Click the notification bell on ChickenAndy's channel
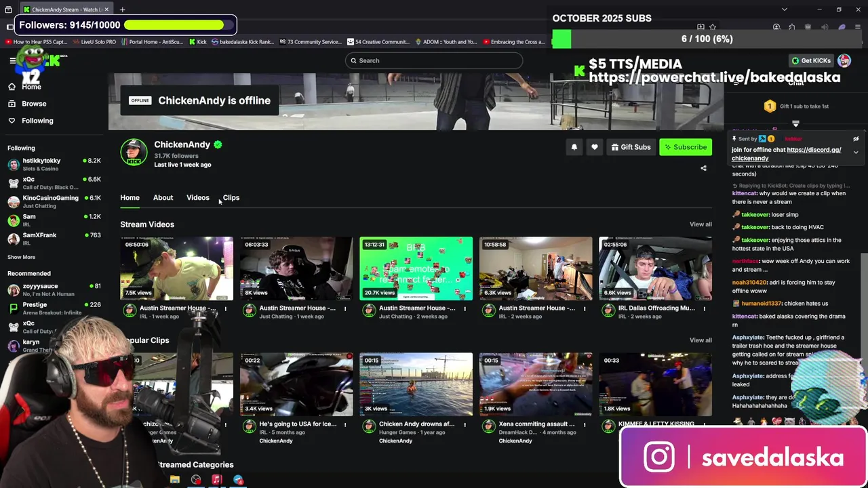 [574, 147]
